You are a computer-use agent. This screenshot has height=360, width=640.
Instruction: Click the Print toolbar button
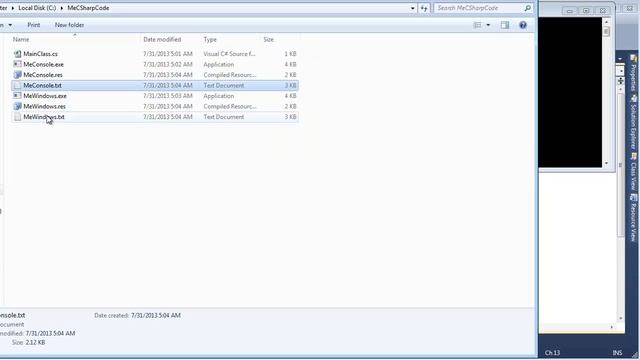[33, 25]
